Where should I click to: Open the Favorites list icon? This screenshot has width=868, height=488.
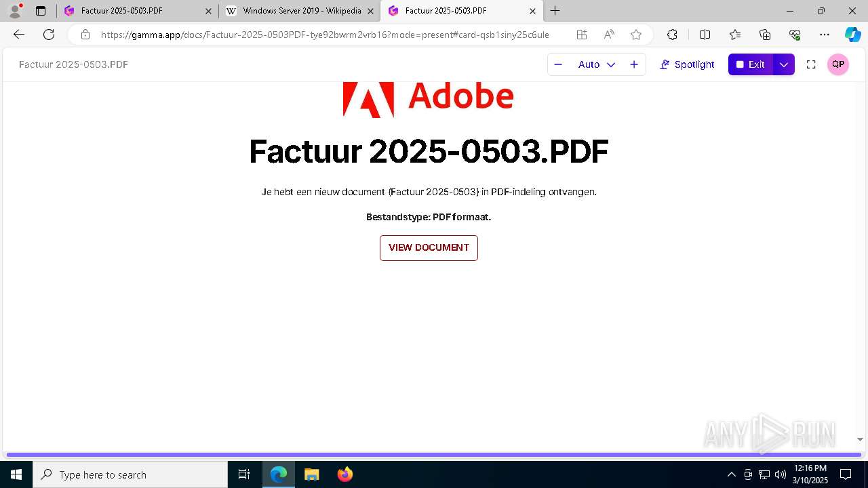(x=735, y=35)
